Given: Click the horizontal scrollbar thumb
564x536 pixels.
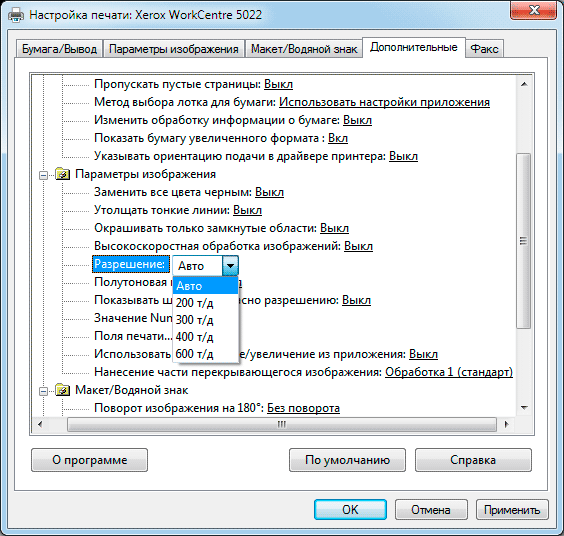Looking at the screenshot, I should tap(282, 424).
